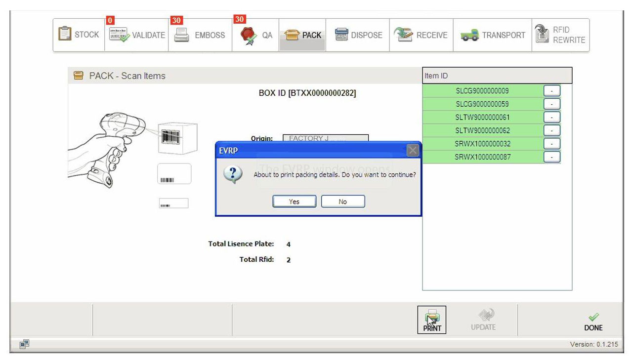Remove item SLTW9000000061 with its minus button

coord(551,118)
